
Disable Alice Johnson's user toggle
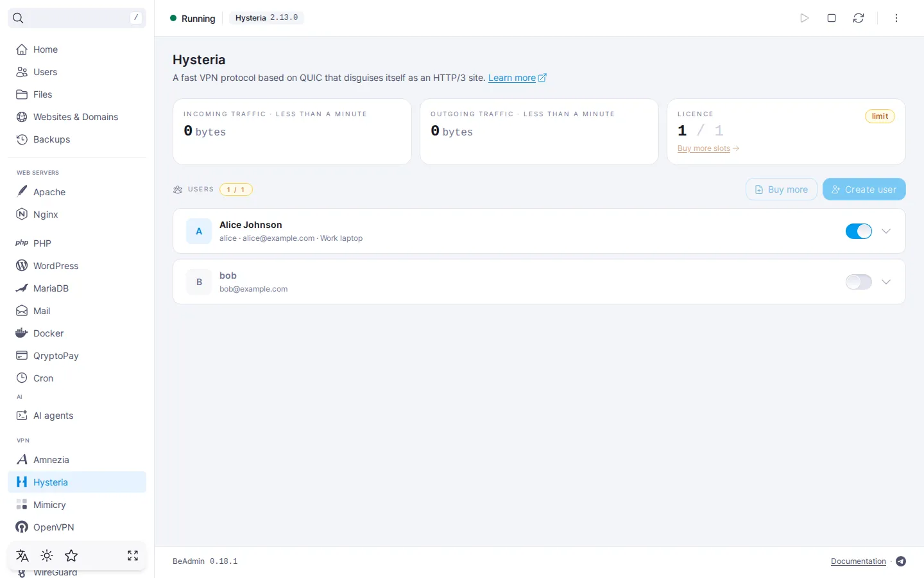pyautogui.click(x=859, y=231)
